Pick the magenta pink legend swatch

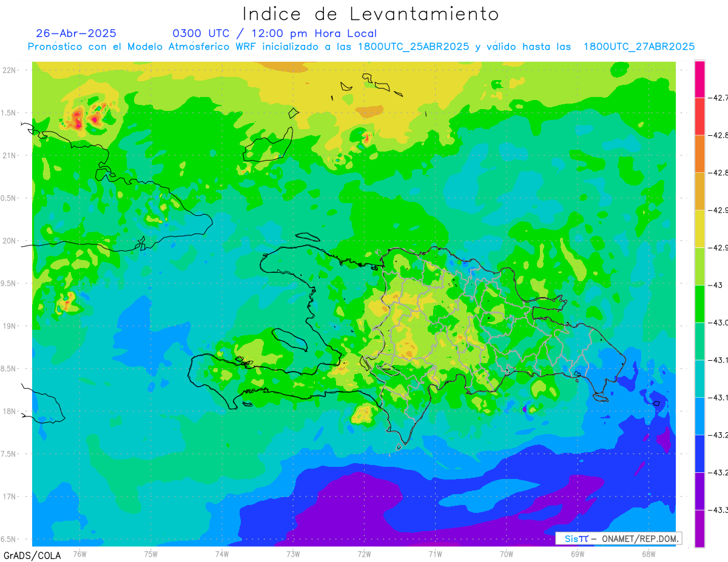(699, 79)
